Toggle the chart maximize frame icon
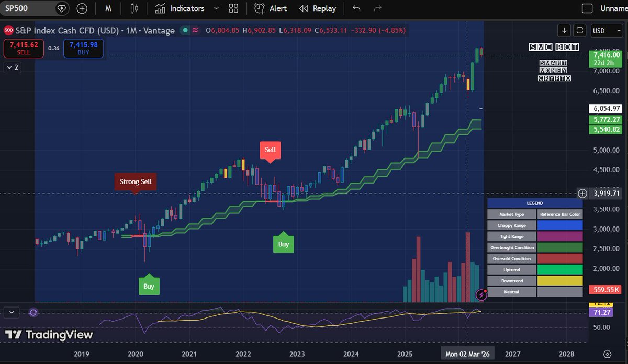 point(579,30)
